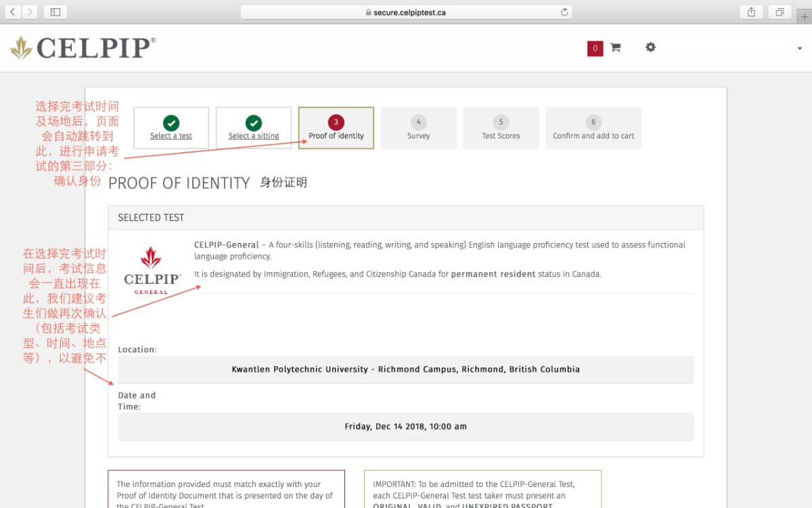Open the Test Scores step
The image size is (812, 508).
tap(501, 128)
